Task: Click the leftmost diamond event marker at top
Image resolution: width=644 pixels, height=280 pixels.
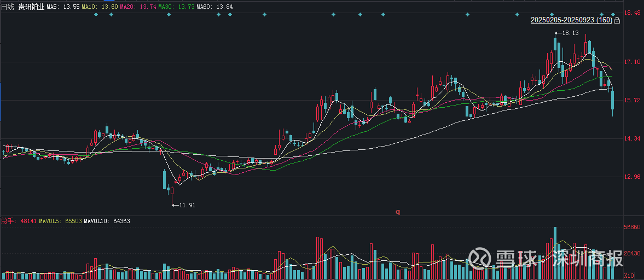Action: click(x=96, y=14)
